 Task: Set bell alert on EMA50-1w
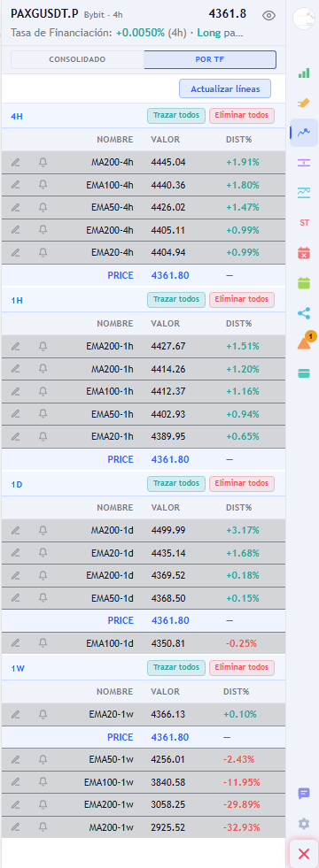pyautogui.click(x=43, y=759)
